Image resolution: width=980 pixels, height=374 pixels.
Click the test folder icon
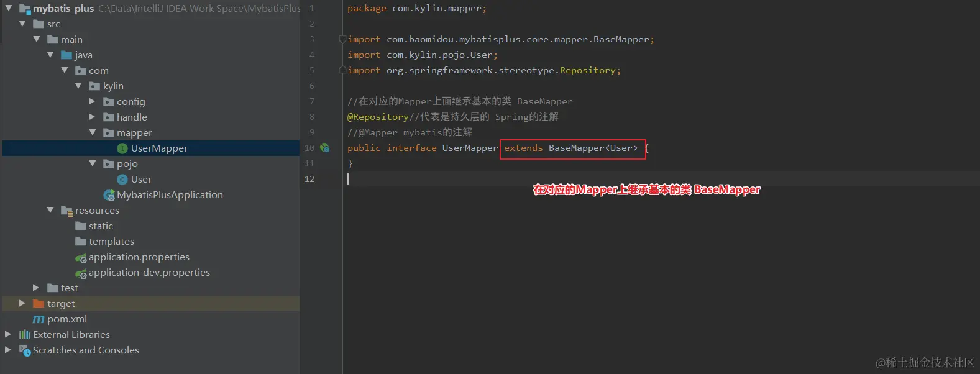pos(53,288)
